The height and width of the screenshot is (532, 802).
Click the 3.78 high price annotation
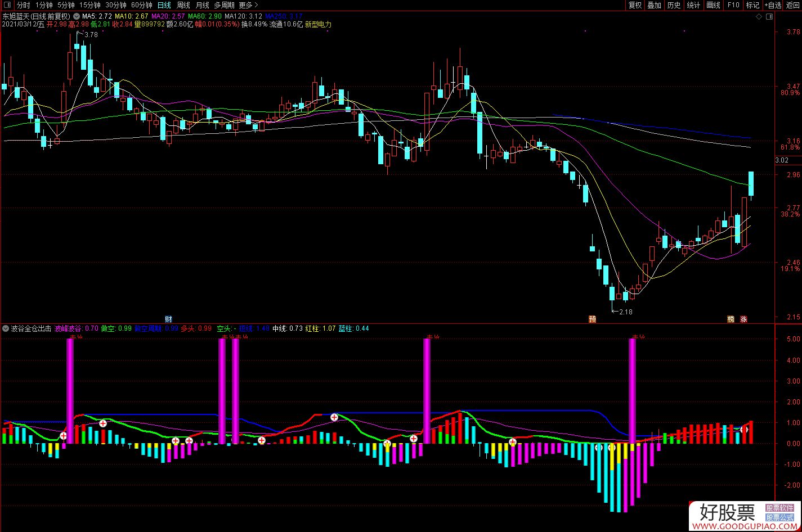tap(91, 34)
